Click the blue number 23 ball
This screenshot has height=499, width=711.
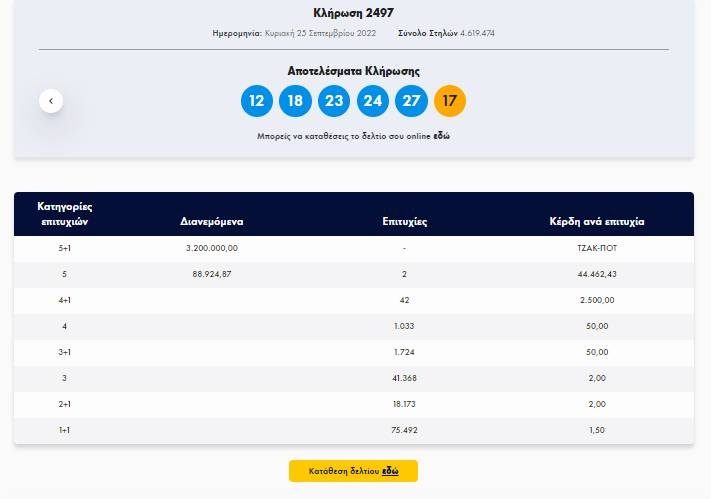[x=334, y=101]
